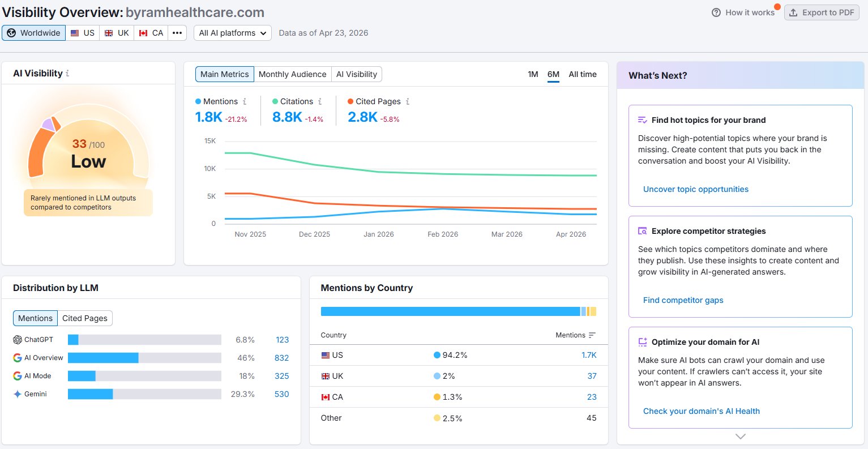Toggle the Cited Pages series in legend
Viewport: 868px width, 449px height.
[374, 101]
